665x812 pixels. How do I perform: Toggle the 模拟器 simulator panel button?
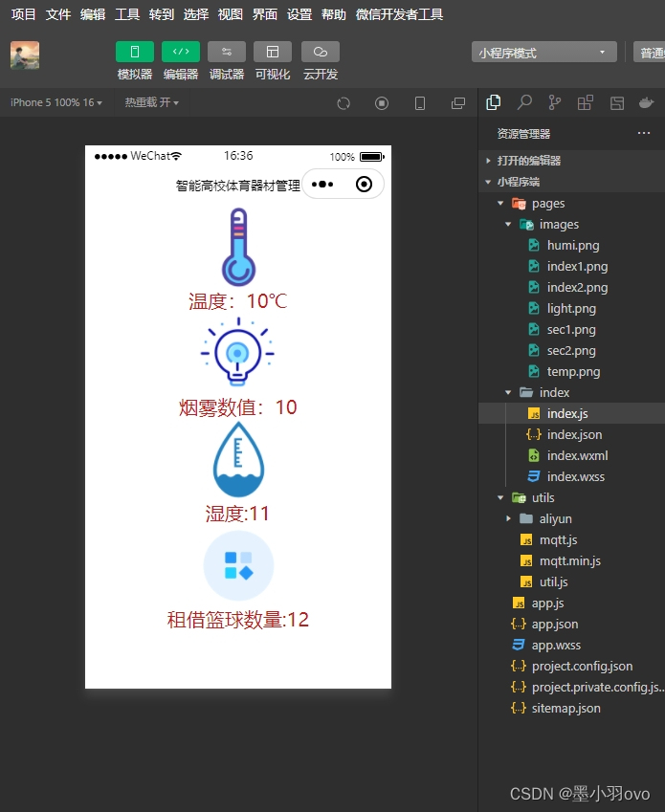(x=135, y=52)
